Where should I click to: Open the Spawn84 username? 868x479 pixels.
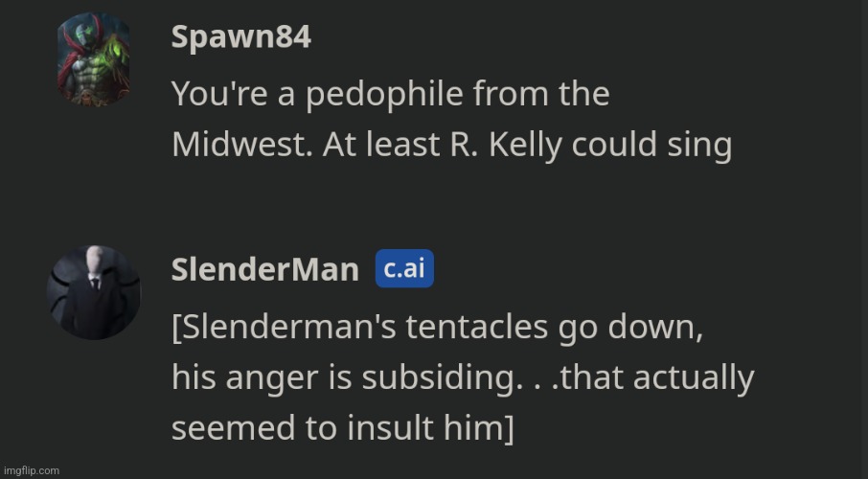tap(240, 38)
